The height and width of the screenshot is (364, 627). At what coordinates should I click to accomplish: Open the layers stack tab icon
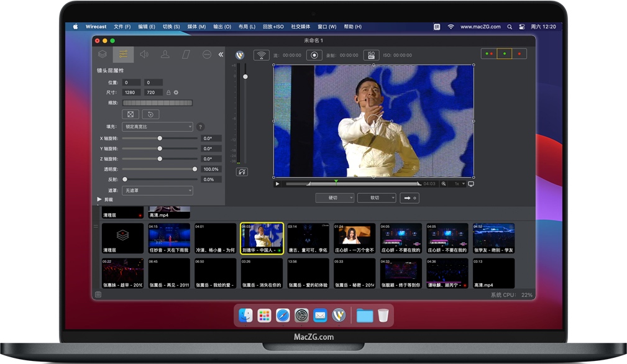(103, 55)
